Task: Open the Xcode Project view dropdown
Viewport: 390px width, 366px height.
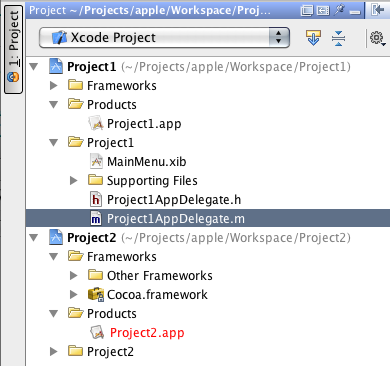Action: tap(164, 37)
